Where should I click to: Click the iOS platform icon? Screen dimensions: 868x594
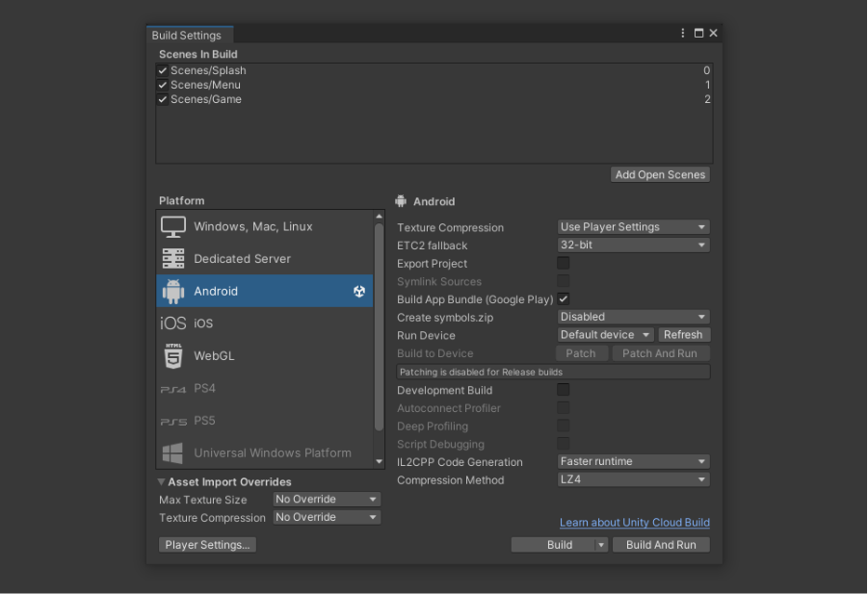click(173, 323)
